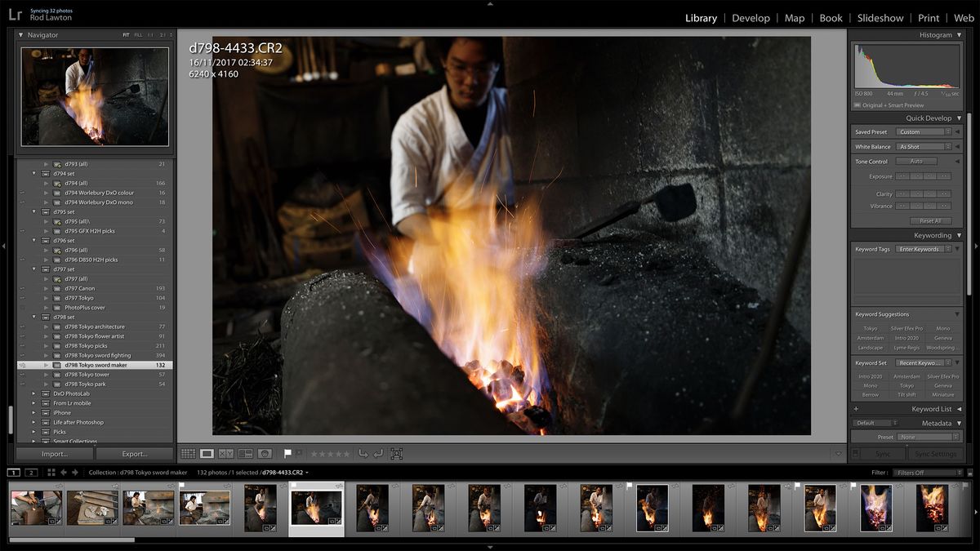Image resolution: width=980 pixels, height=551 pixels.
Task: Click the Auto tone button
Action: pyautogui.click(x=916, y=162)
